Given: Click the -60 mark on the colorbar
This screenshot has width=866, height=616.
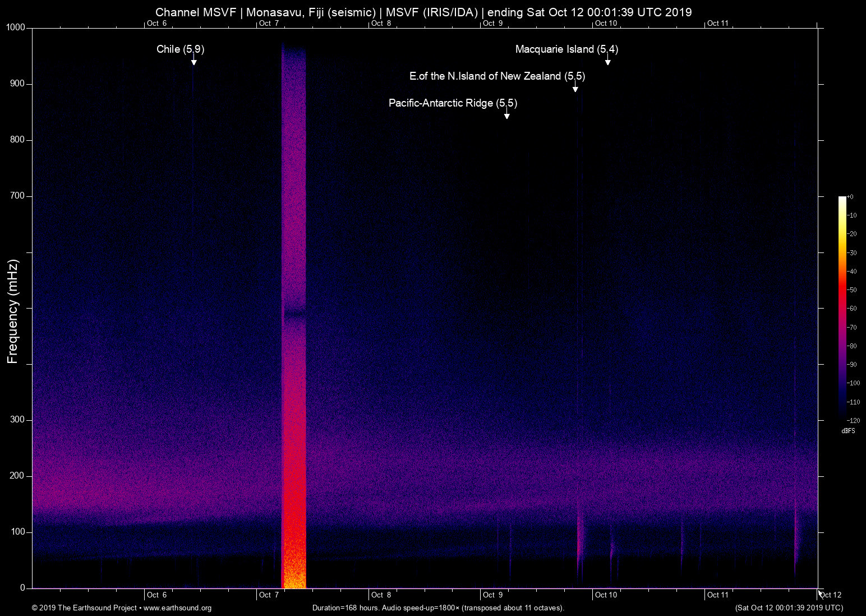Looking at the screenshot, I should [x=853, y=309].
